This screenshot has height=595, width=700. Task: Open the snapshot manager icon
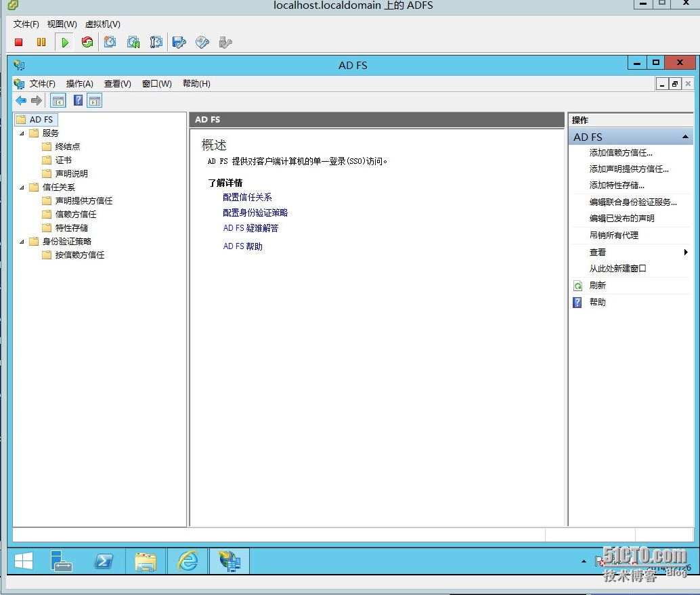click(x=156, y=43)
